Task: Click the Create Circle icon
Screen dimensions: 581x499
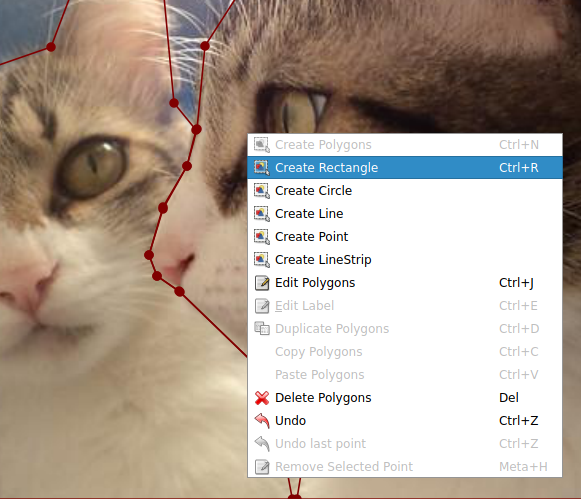Action: click(x=262, y=190)
